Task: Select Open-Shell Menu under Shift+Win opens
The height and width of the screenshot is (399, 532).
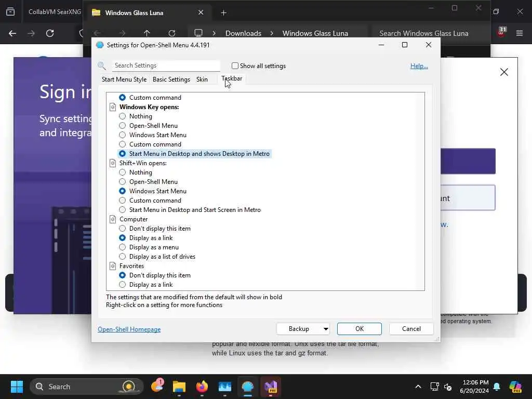Action: tap(123, 182)
